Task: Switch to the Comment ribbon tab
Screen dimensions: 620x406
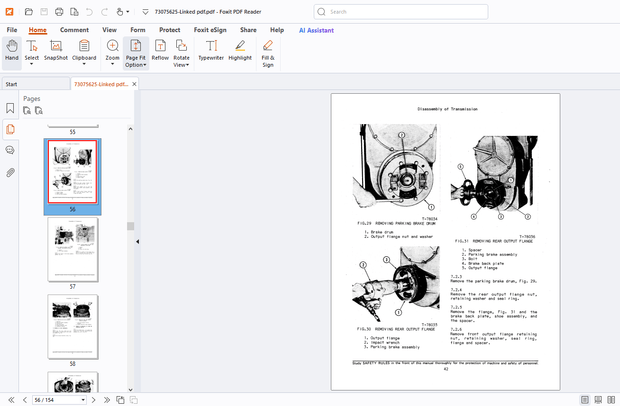Action: click(74, 30)
